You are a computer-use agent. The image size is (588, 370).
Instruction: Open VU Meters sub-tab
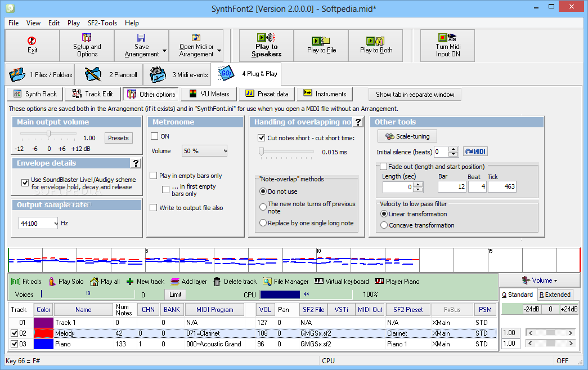click(209, 94)
